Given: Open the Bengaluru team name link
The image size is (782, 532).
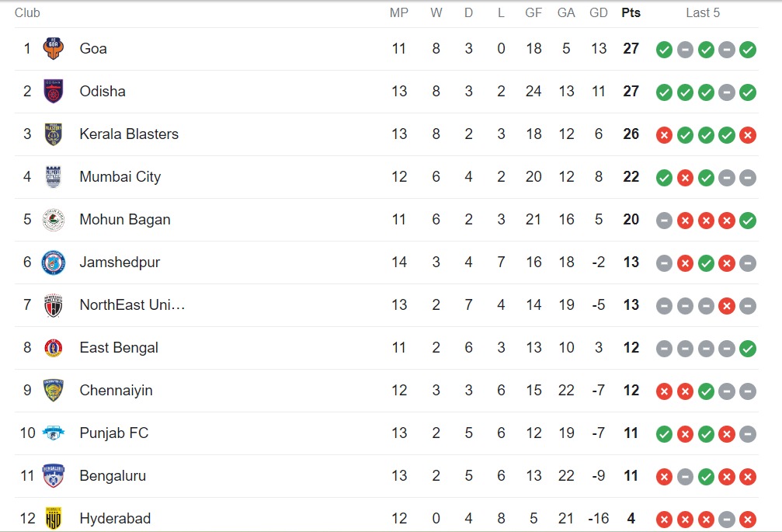Looking at the screenshot, I should [x=113, y=476].
